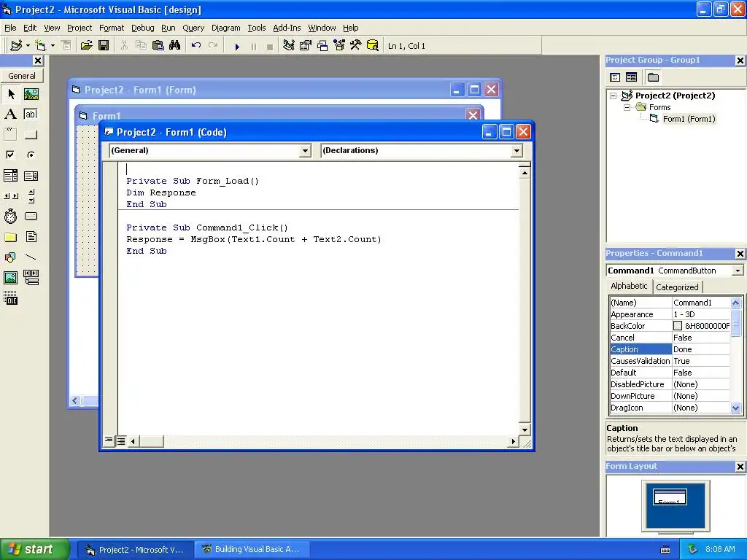Collapse the Project2 (Project2) tree node
Viewport: 747px width, 560px height.
(x=613, y=96)
